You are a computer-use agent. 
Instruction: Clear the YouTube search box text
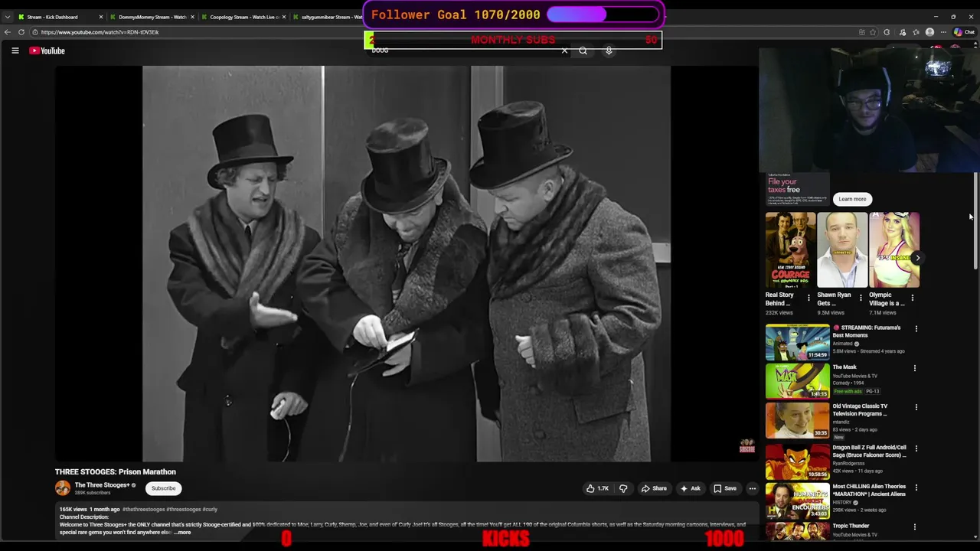coord(564,51)
